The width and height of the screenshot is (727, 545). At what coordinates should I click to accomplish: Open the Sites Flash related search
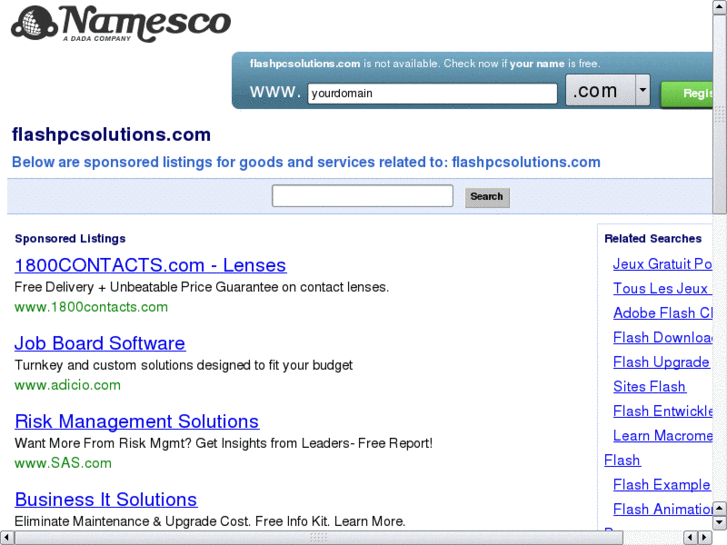(x=649, y=387)
